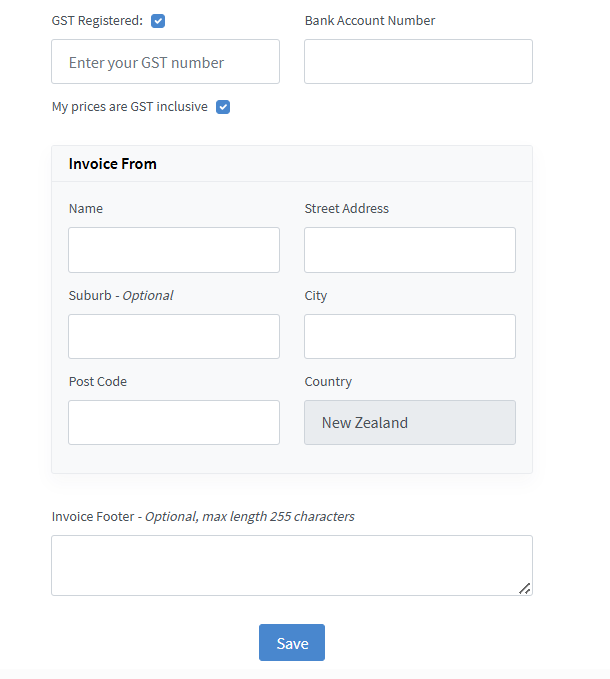Click the Bank Account Number label

370,21
